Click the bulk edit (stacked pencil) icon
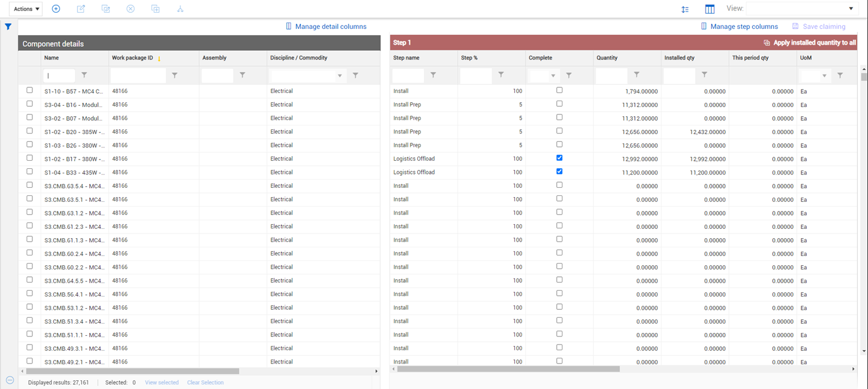The image size is (868, 389). coord(105,9)
